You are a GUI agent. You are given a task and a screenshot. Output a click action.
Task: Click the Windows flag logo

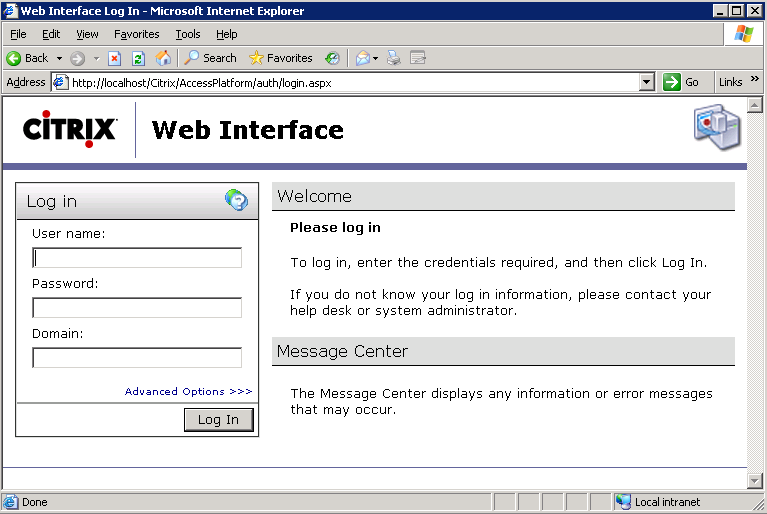(744, 34)
